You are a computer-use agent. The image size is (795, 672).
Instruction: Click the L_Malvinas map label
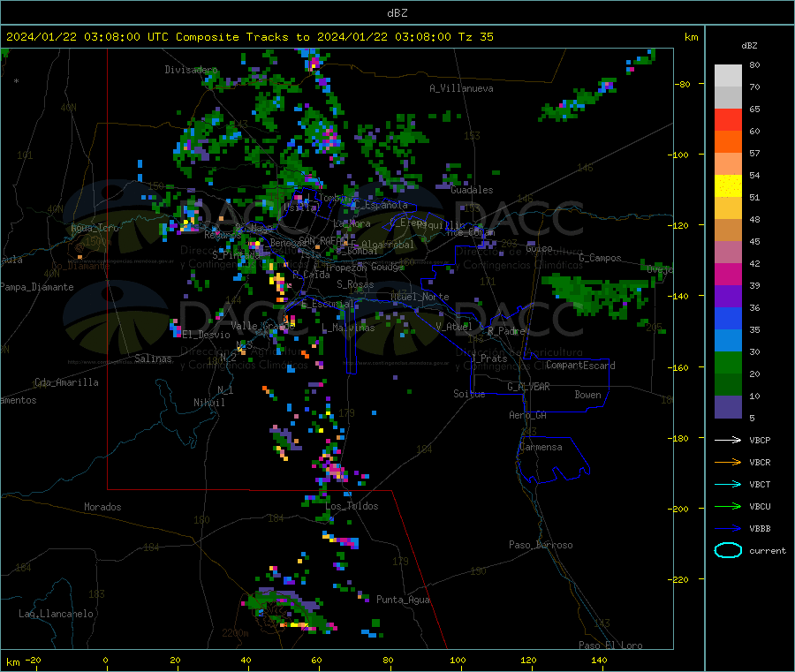pos(348,328)
